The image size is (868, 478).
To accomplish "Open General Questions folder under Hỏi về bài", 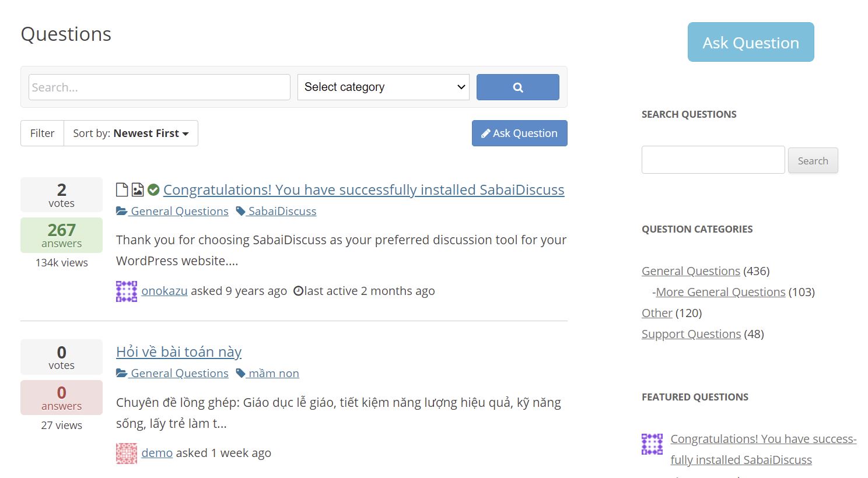I will point(172,373).
